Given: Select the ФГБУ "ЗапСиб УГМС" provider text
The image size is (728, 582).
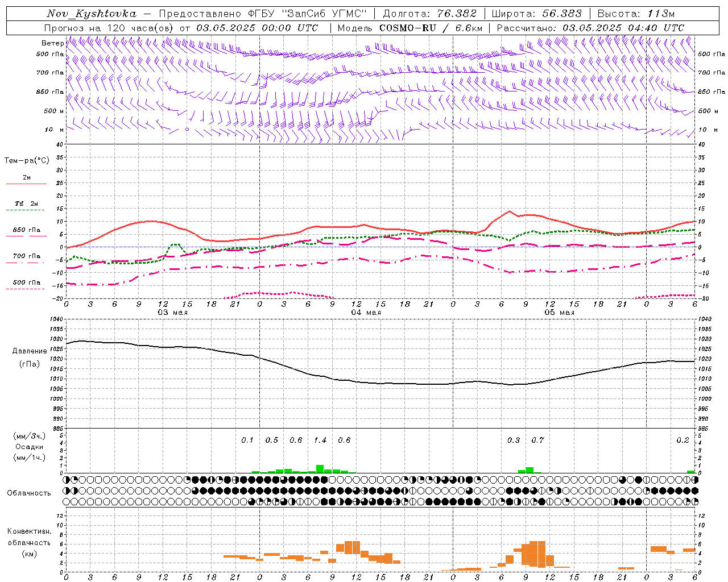Looking at the screenshot, I should (308, 14).
